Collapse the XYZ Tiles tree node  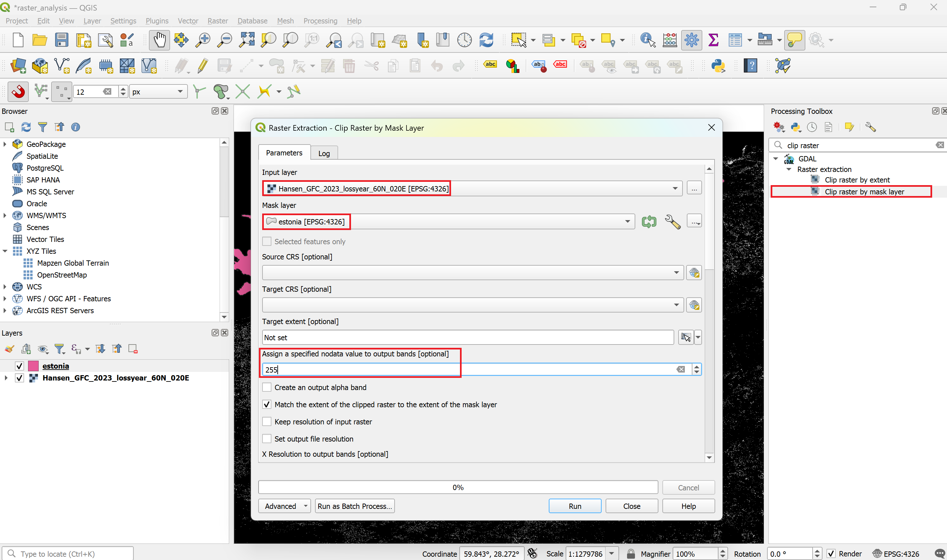tap(5, 251)
